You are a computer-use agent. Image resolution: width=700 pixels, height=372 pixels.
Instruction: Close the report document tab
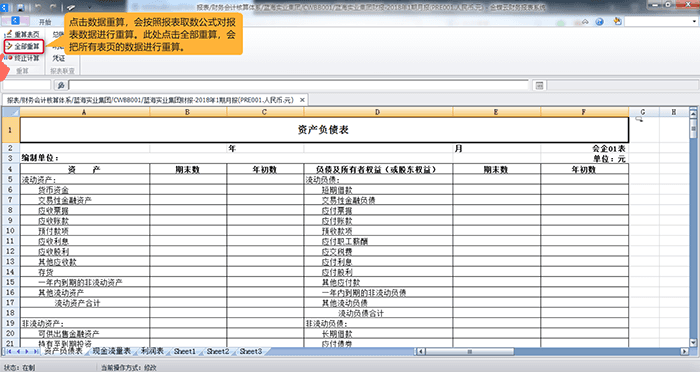(x=302, y=100)
